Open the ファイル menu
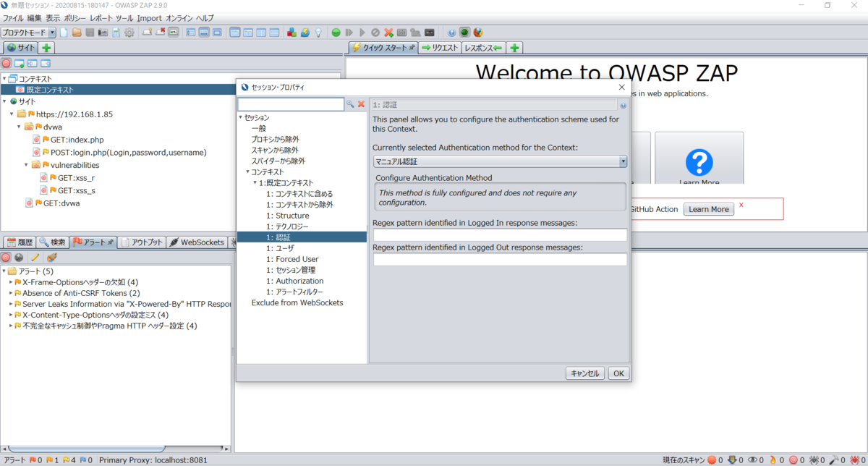Screen dimensions: 868x466 click(x=13, y=18)
